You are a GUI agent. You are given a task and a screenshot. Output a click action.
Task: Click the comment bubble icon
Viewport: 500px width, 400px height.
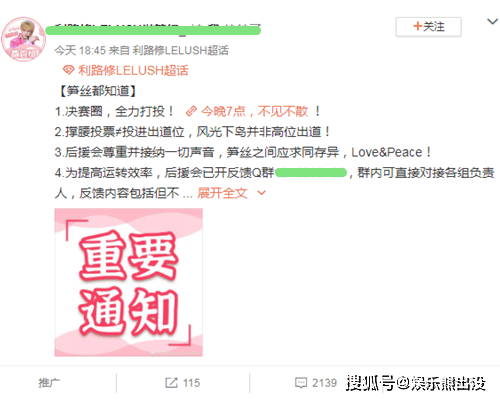(301, 383)
